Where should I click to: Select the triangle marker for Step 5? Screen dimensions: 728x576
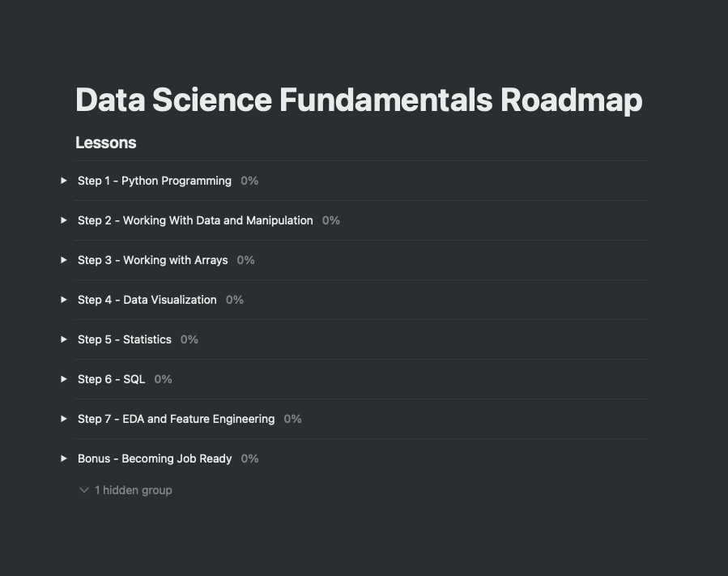click(64, 339)
